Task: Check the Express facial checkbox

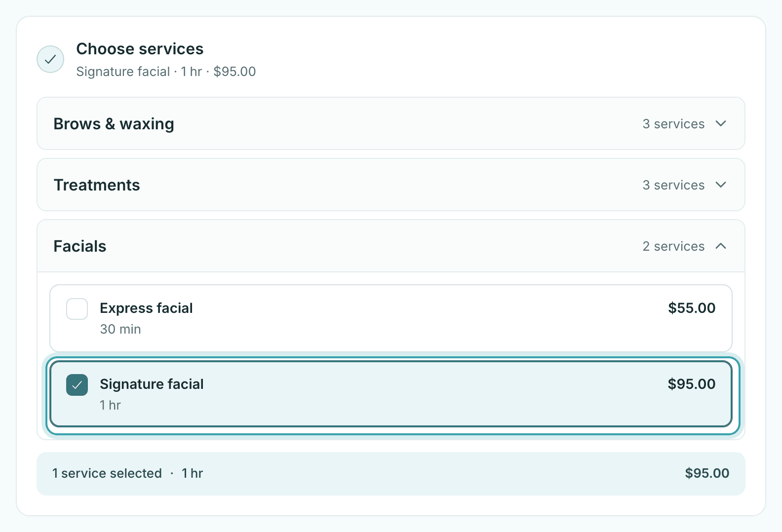Action: pos(77,309)
